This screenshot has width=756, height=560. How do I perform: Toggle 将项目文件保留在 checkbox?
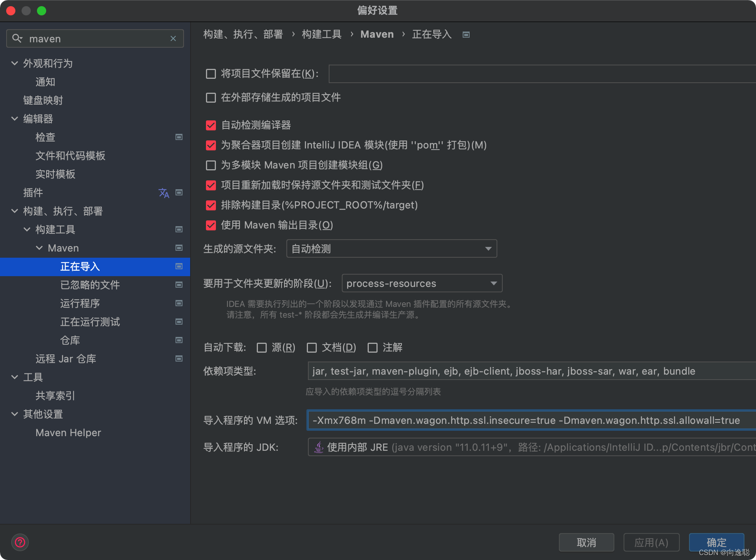tap(211, 73)
